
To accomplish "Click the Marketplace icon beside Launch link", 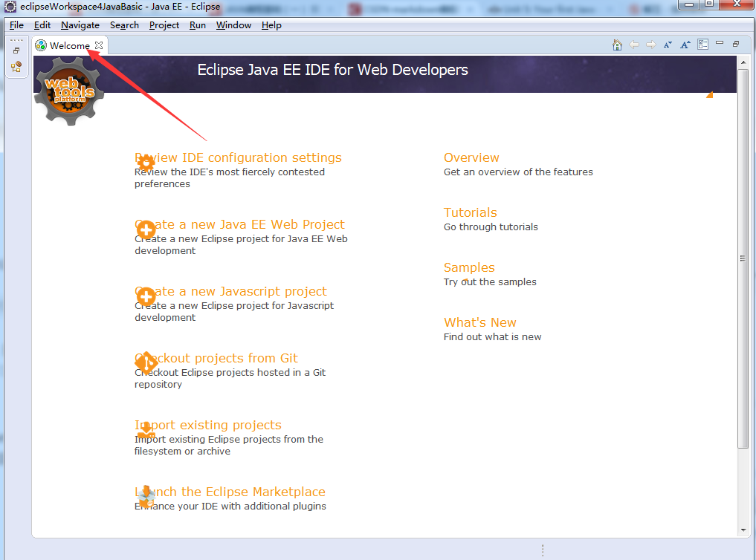I will tap(146, 496).
